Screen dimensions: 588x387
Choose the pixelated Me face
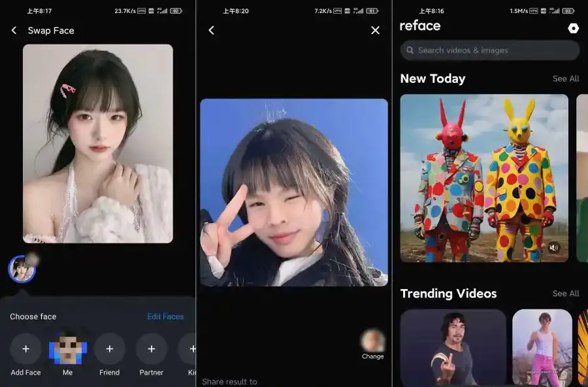point(68,349)
